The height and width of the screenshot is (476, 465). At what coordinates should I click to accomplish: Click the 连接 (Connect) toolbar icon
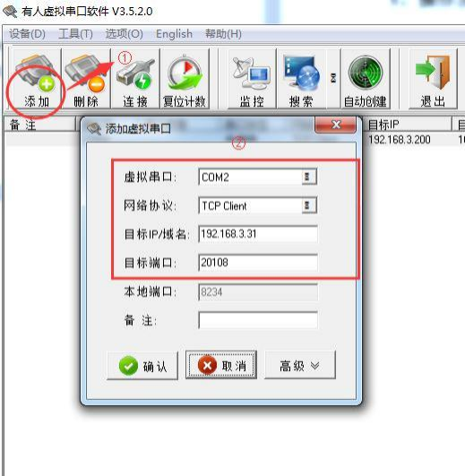135,80
